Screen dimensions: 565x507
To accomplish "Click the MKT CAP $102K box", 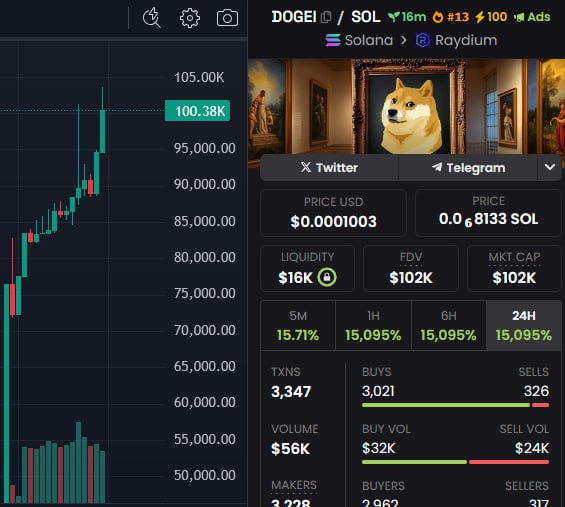I will click(x=514, y=268).
